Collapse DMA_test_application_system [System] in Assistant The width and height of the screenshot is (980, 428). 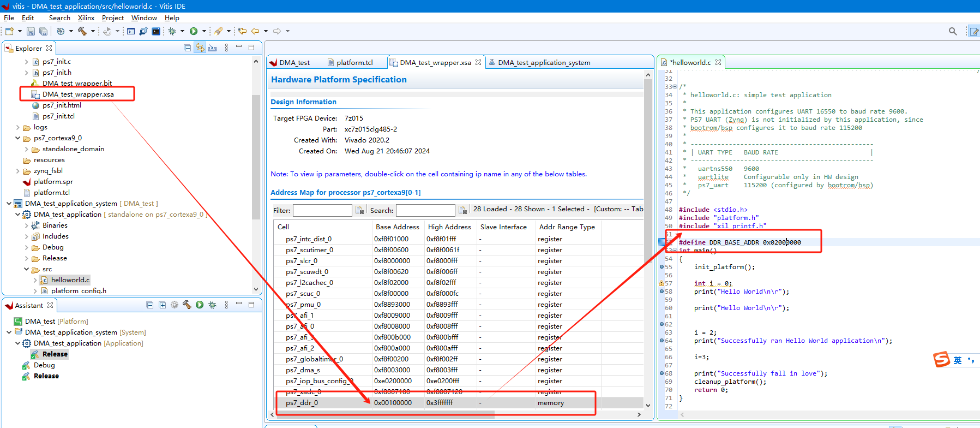point(9,332)
